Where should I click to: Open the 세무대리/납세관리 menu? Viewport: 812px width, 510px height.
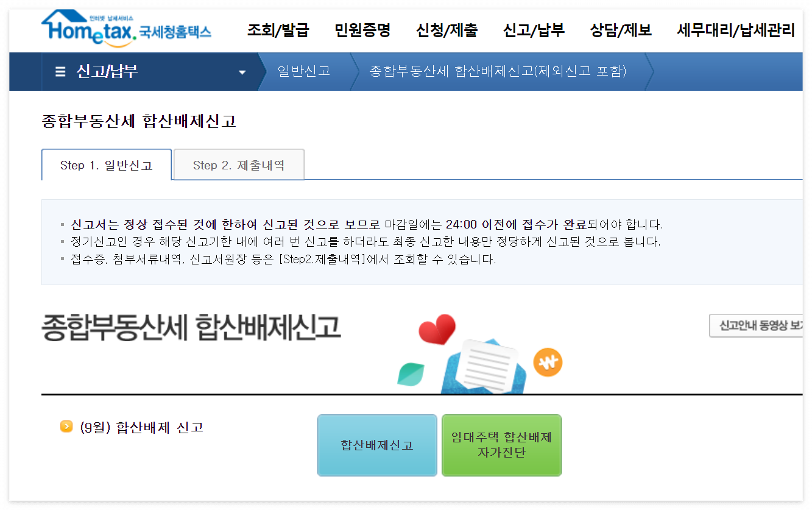click(x=736, y=29)
